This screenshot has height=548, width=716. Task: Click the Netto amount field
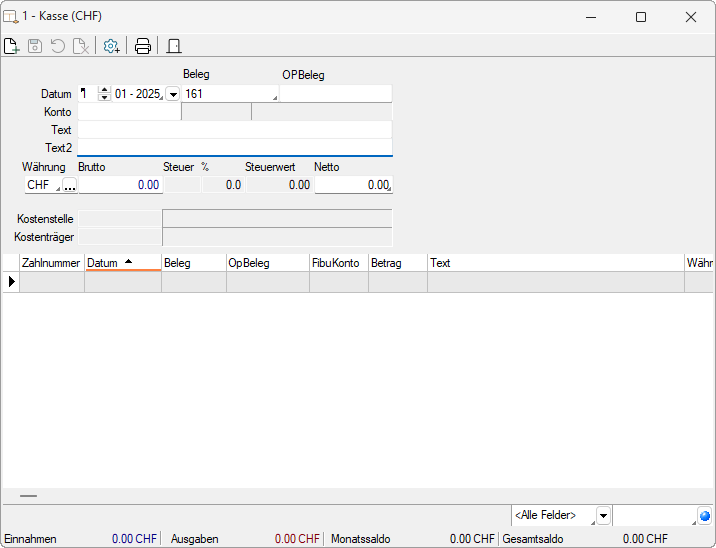(353, 185)
